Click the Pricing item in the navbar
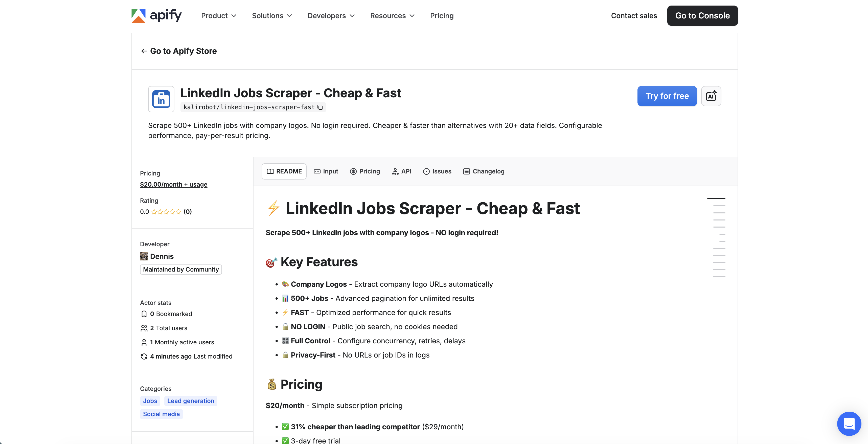 (x=442, y=15)
